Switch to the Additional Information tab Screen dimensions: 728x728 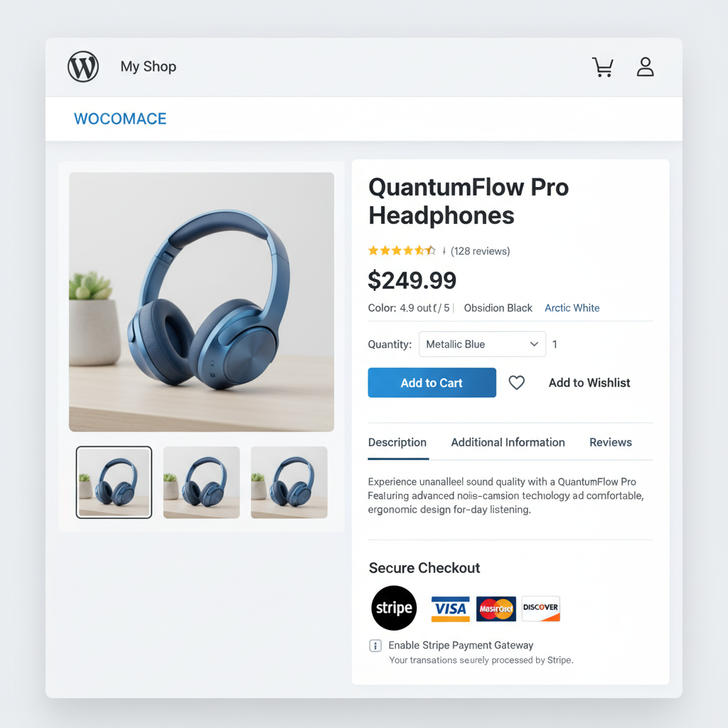tap(508, 442)
